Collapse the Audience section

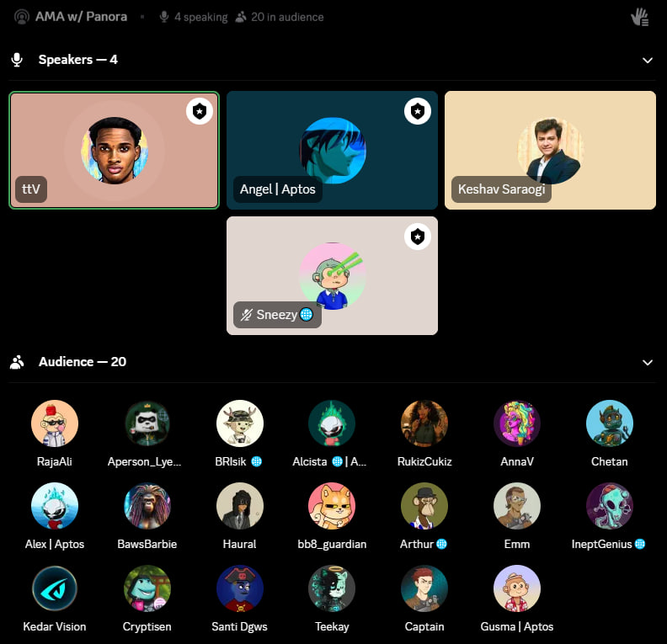[x=648, y=363]
